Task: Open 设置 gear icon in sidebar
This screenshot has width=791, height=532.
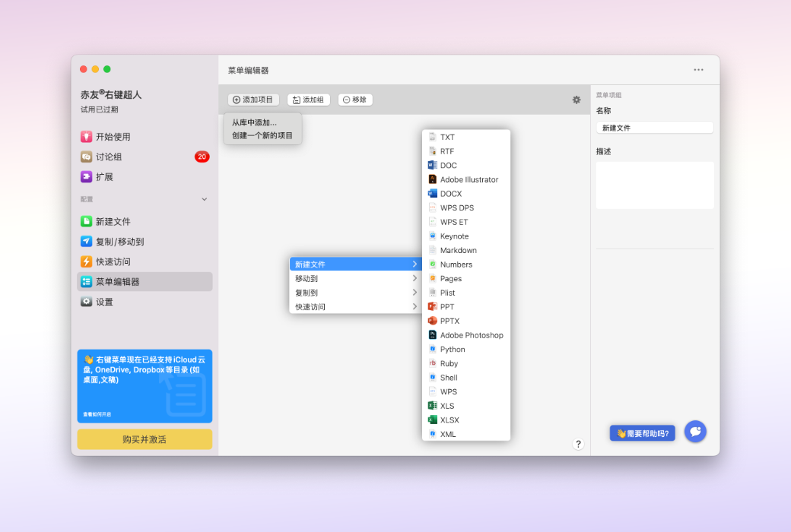Action: coord(86,302)
